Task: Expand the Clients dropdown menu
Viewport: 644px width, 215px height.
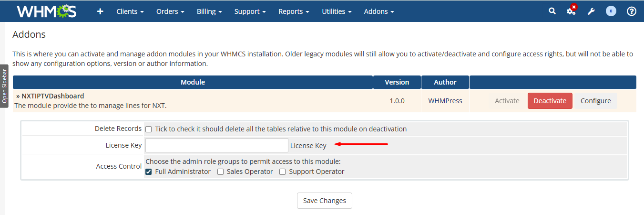Action: (130, 11)
